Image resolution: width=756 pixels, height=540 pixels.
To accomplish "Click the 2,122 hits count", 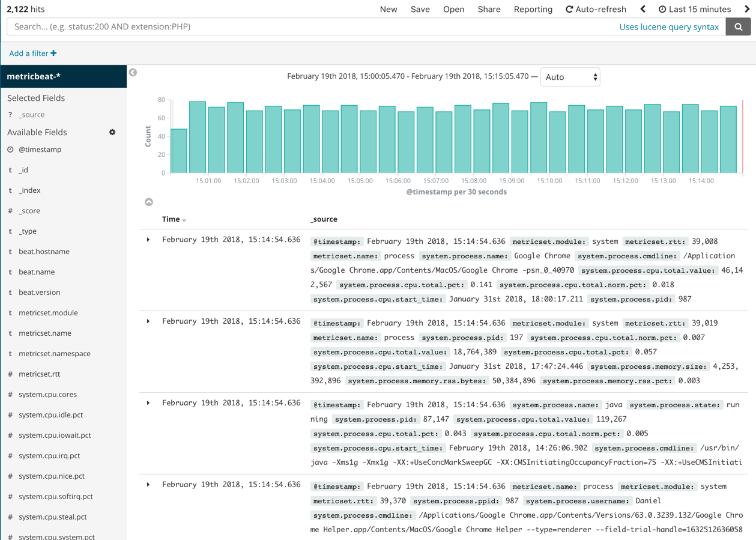I will [x=26, y=9].
